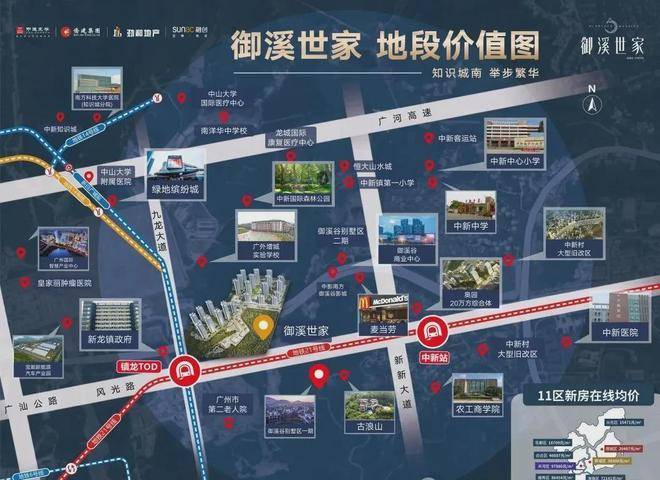
Task: Click the 皇家丽肿瘤医院 label
Action: coord(64,283)
